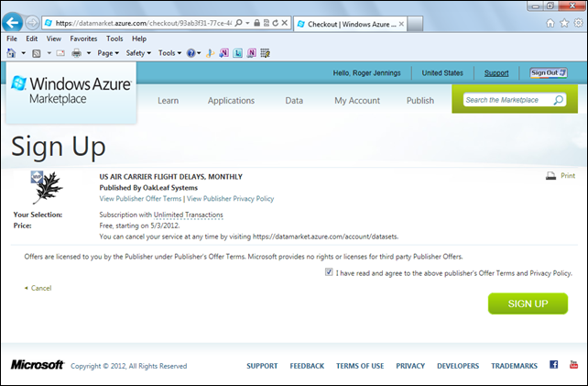Go to the Learn navigation item

[168, 101]
